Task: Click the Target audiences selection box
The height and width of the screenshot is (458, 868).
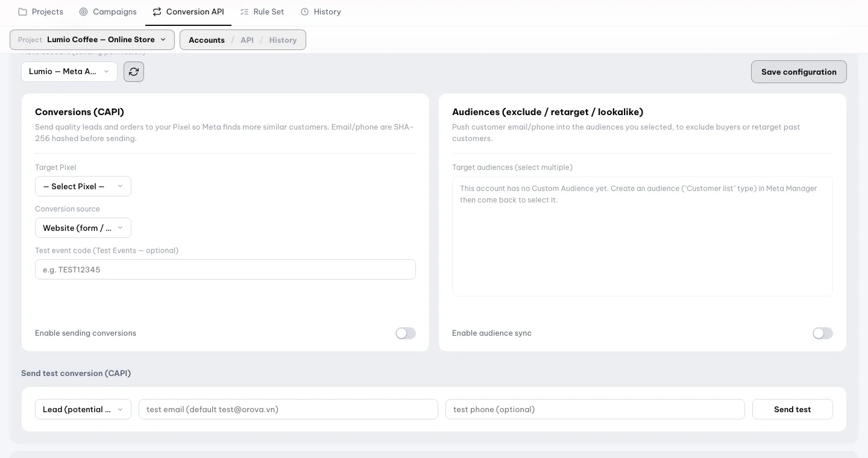Action: tap(643, 236)
